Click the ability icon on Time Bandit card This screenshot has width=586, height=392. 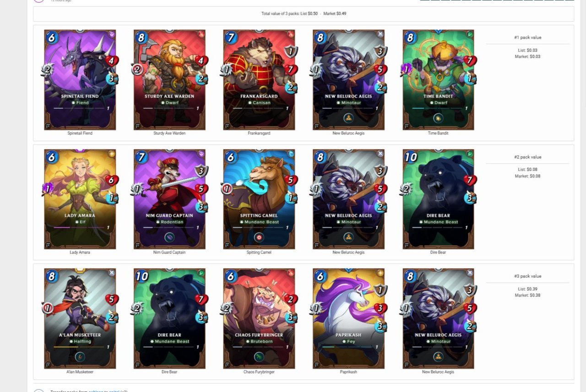point(438,118)
